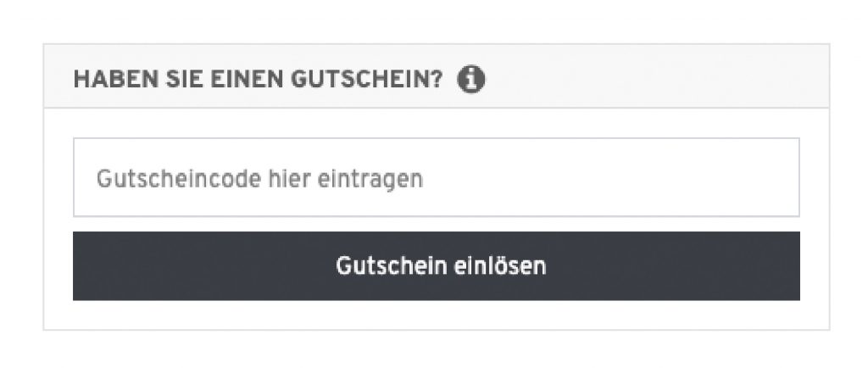Open the voucher information tooltip icon

[x=471, y=80]
